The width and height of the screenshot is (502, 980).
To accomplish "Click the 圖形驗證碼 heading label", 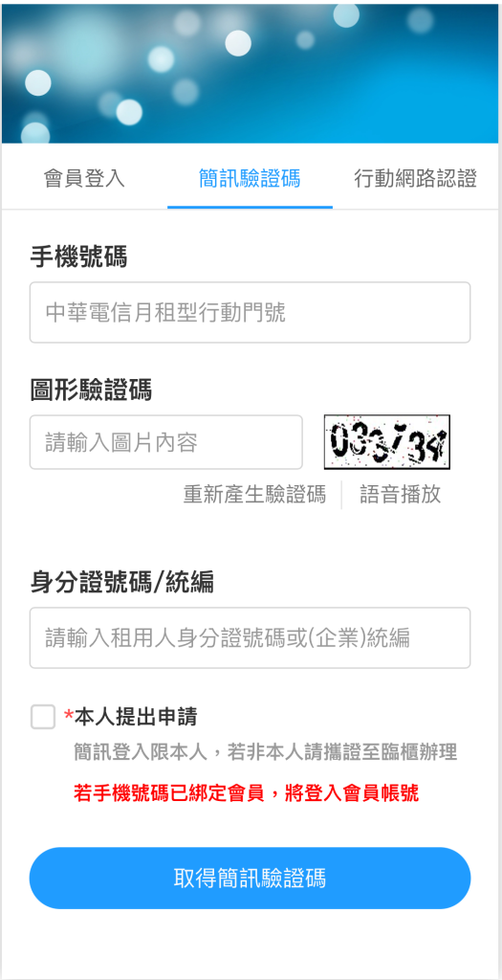I will (x=91, y=390).
